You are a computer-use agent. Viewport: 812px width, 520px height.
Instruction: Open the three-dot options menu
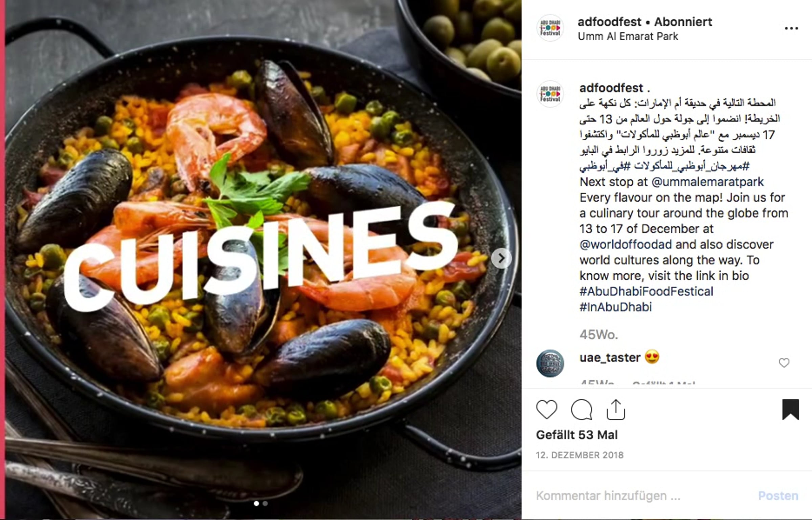click(x=791, y=29)
